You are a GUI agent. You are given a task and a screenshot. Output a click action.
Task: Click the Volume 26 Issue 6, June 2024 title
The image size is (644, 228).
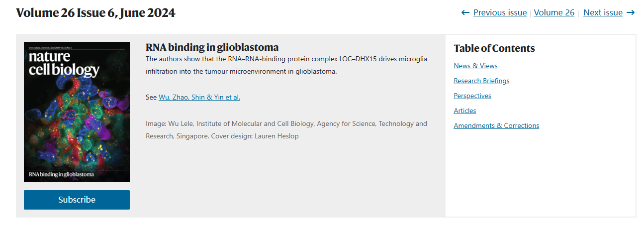click(95, 13)
